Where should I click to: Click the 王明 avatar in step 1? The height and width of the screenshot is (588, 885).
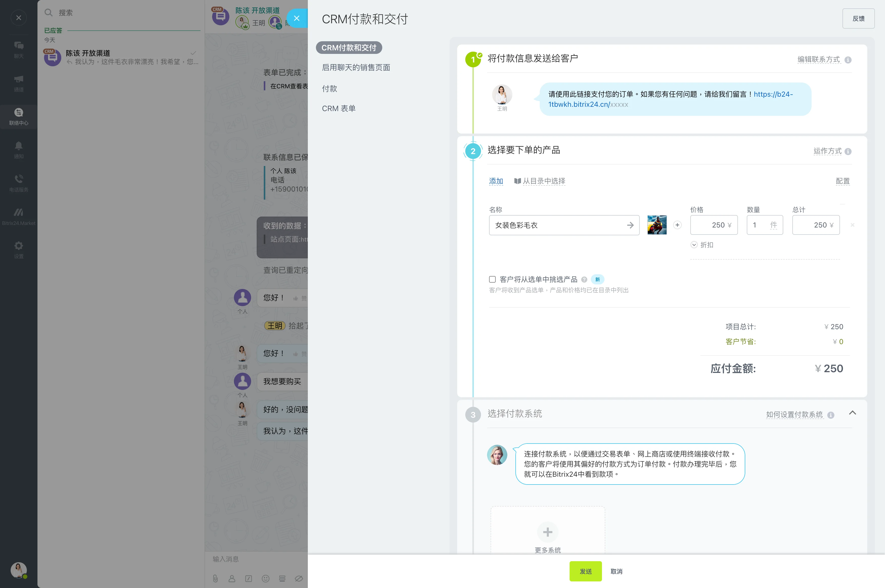point(502,95)
